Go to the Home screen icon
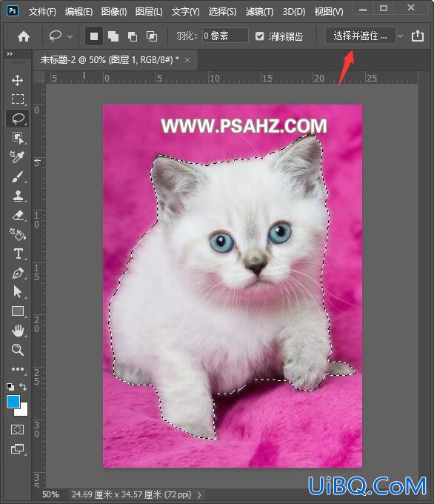This screenshot has width=434, height=504. tap(24, 36)
